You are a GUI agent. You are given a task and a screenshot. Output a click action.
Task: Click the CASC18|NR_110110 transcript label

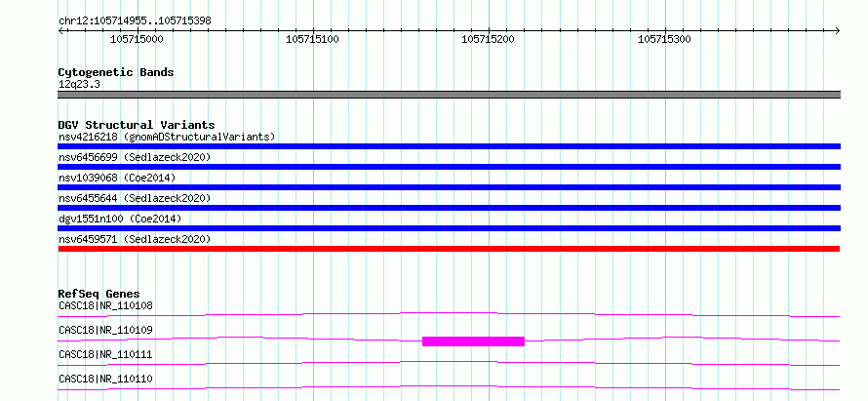105,379
